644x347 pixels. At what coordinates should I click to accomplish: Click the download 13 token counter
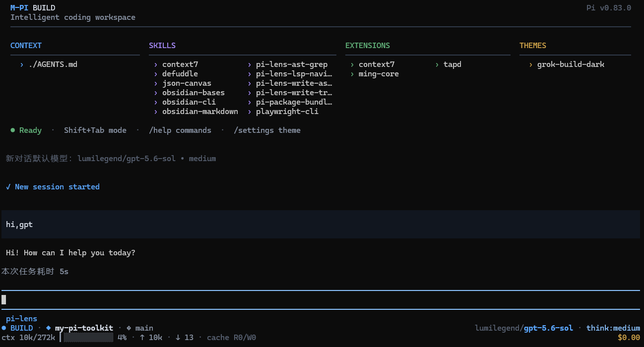click(x=185, y=338)
